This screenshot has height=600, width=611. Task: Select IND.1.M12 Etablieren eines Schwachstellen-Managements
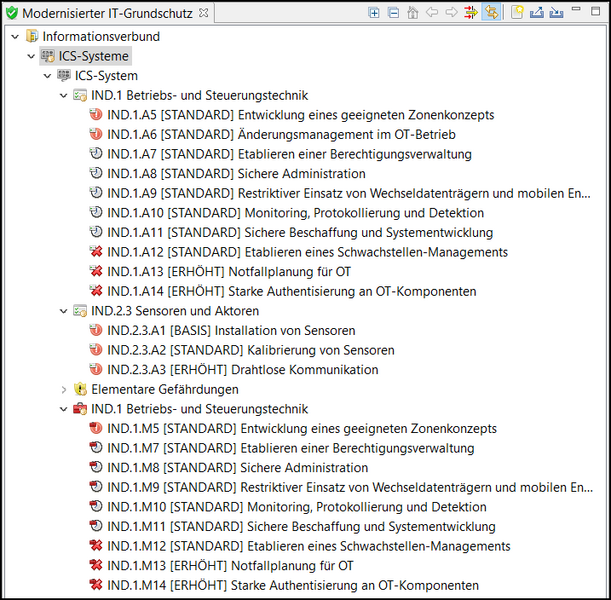click(309, 546)
